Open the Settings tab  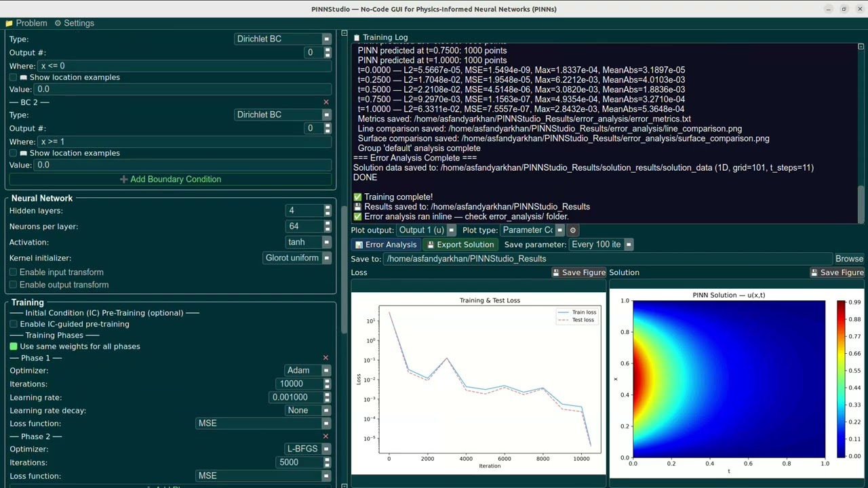click(x=74, y=23)
